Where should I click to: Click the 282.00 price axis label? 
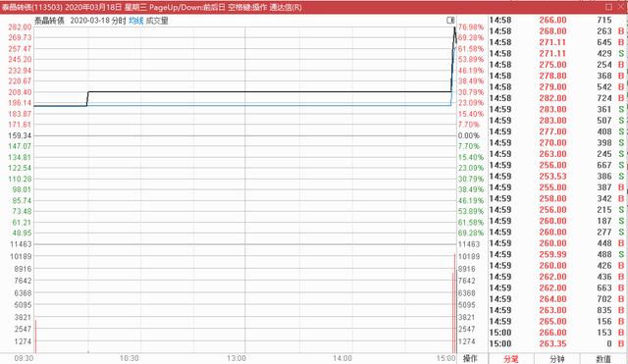[20, 26]
